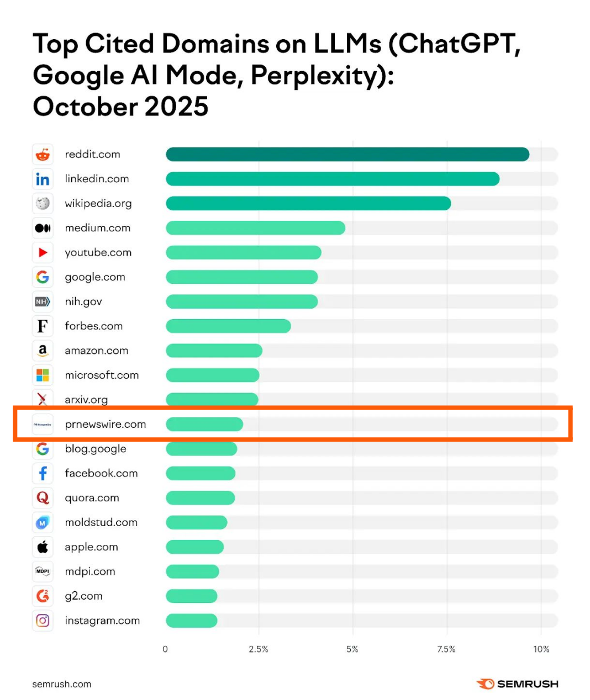This screenshot has width=590, height=700.
Task: Click the wikipedia.org bar
Action: click(308, 203)
